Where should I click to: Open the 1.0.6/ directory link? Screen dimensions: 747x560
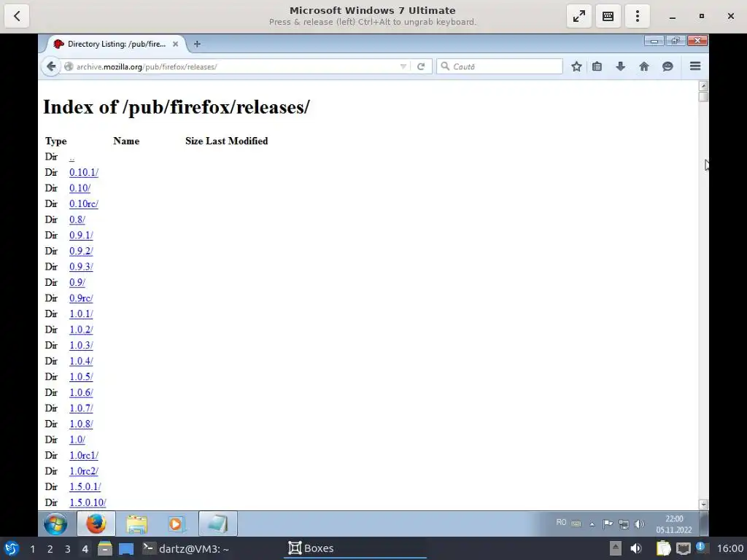(x=81, y=392)
